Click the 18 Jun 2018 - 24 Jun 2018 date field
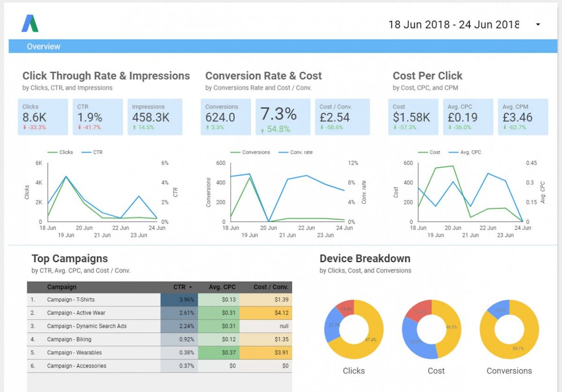The height and width of the screenshot is (392, 562). tap(453, 25)
